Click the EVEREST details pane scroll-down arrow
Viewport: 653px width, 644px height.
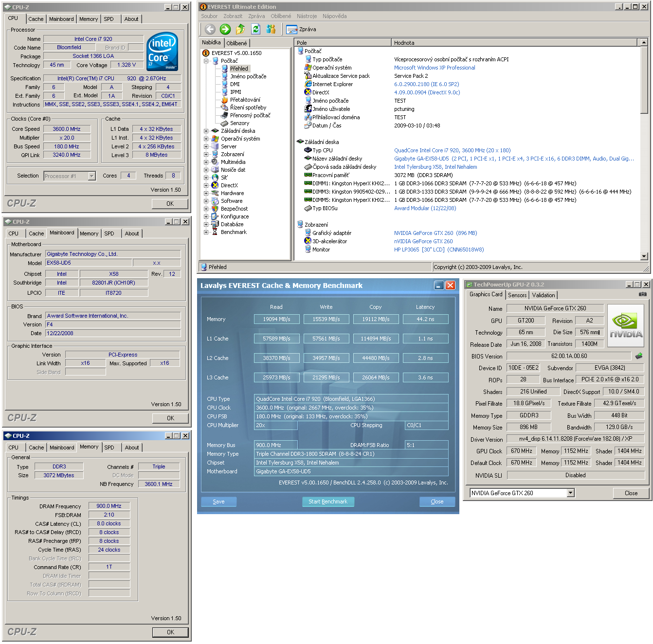pos(644,256)
